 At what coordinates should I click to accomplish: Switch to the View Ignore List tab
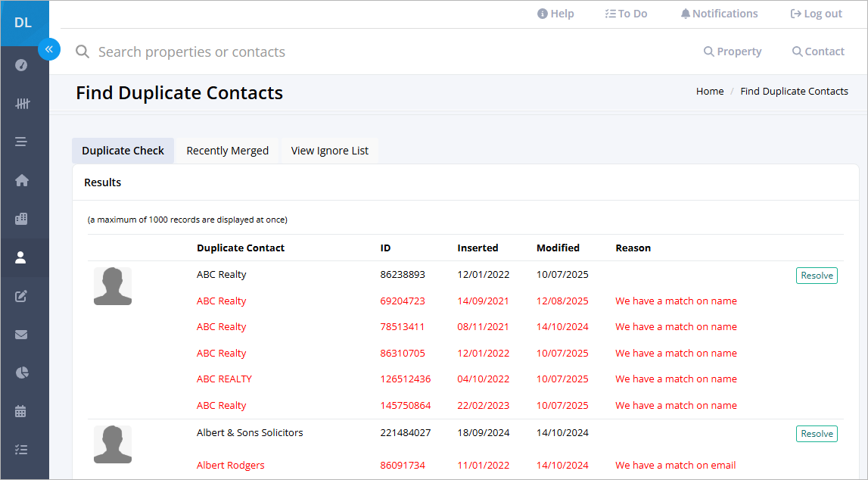(329, 151)
